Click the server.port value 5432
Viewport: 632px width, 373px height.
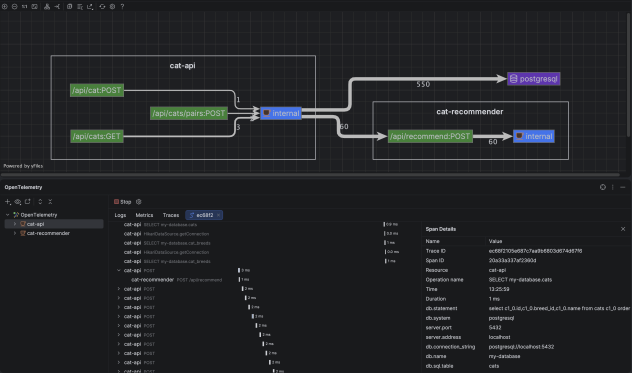click(495, 327)
